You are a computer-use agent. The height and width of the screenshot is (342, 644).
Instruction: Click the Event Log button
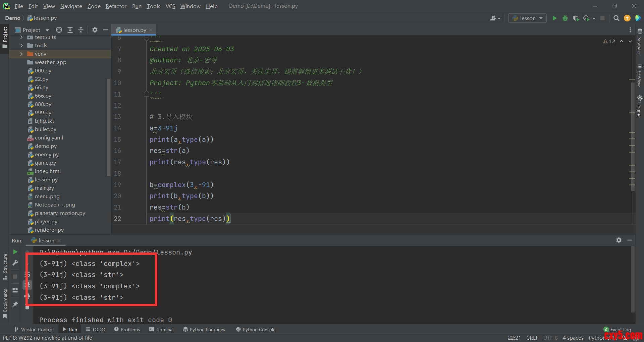coord(617,329)
